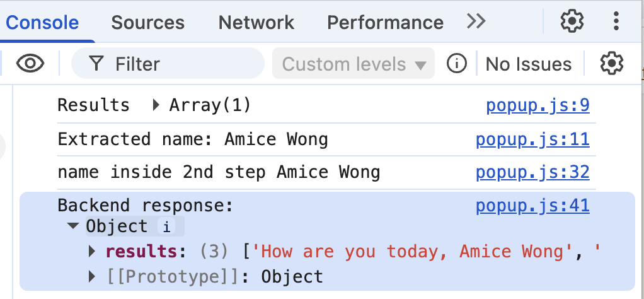Switch to the Sources tab

coord(147,23)
